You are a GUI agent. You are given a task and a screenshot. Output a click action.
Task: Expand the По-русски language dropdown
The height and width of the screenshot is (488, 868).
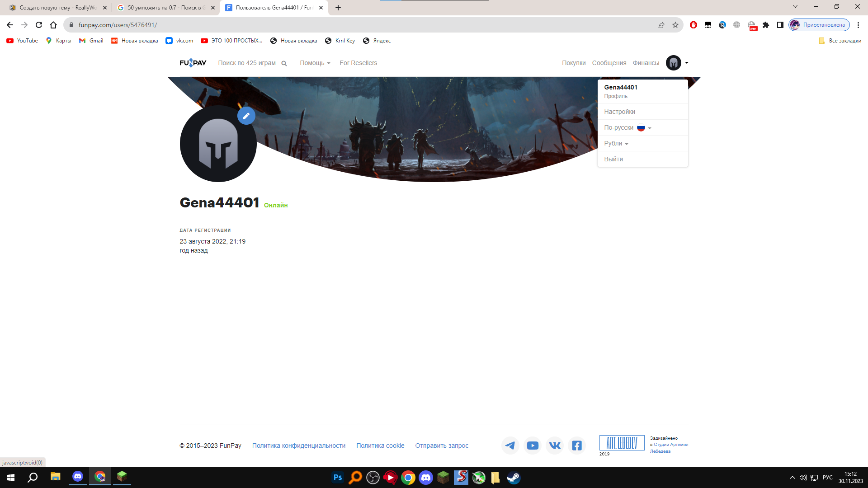pyautogui.click(x=628, y=128)
